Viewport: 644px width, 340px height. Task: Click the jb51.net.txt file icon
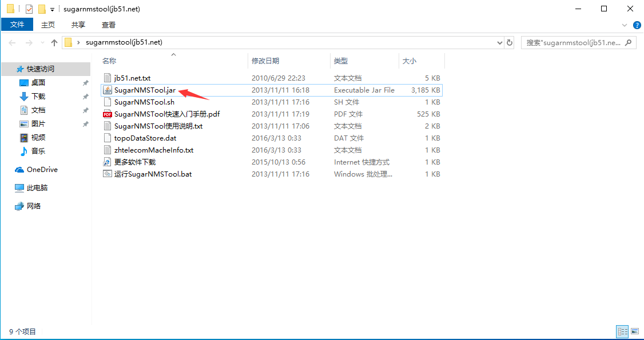tap(107, 78)
